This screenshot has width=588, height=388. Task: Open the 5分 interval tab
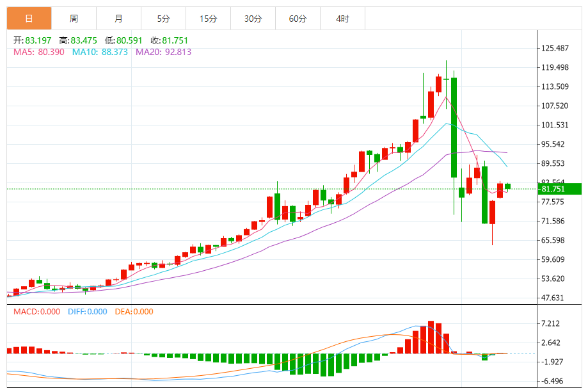tap(164, 19)
